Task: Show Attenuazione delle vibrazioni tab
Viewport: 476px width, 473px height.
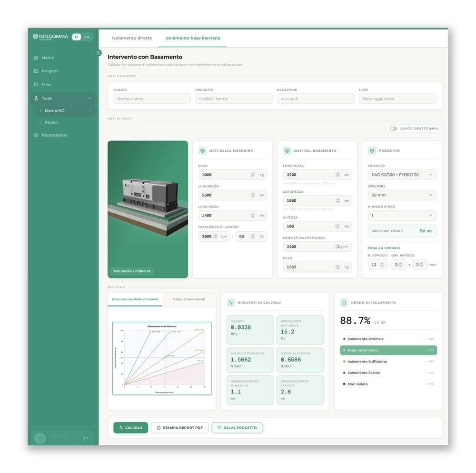Action: pyautogui.click(x=135, y=299)
